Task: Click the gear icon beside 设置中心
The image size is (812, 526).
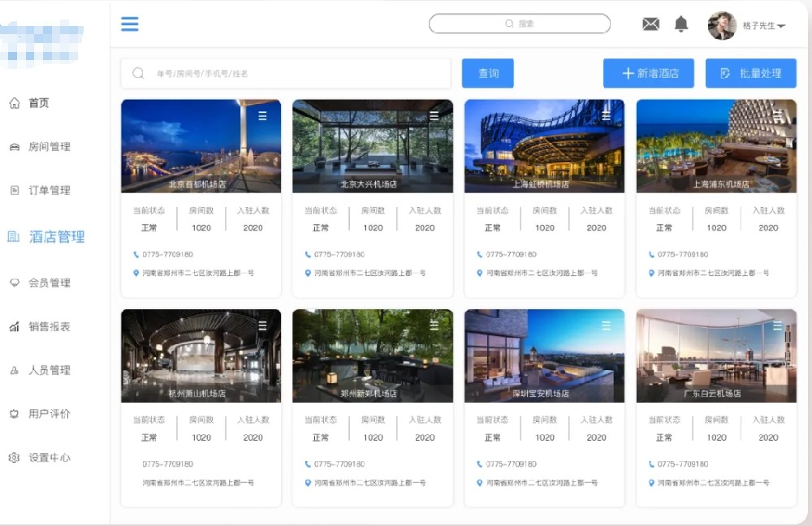Action: [14, 457]
